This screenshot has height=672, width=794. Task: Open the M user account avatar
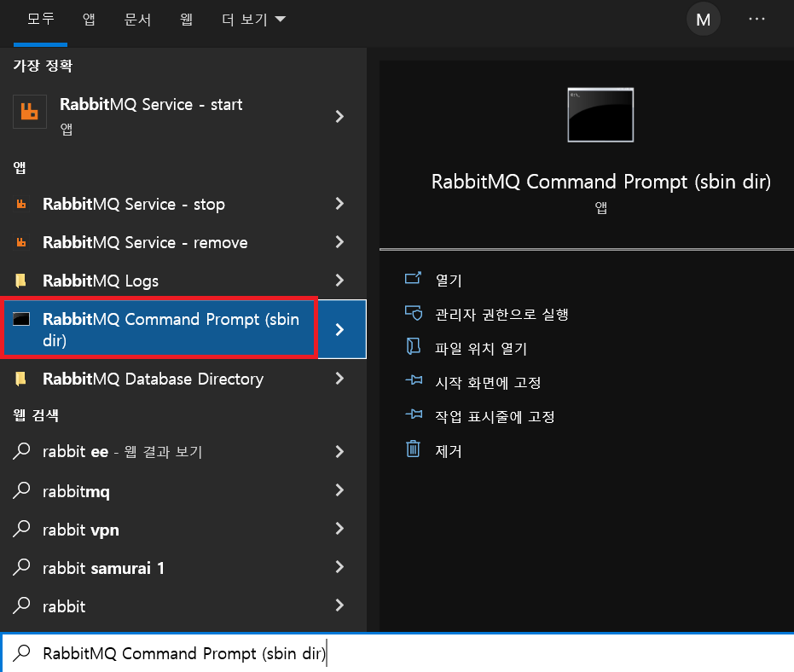pos(704,20)
